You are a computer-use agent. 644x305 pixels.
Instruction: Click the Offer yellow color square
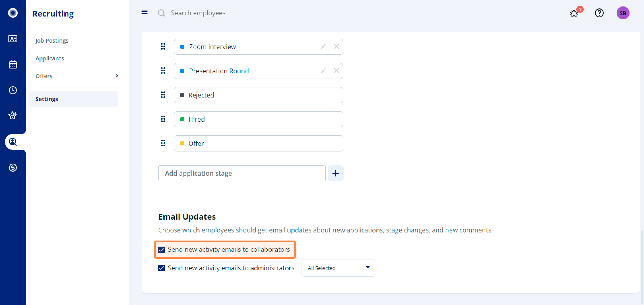[x=182, y=143]
